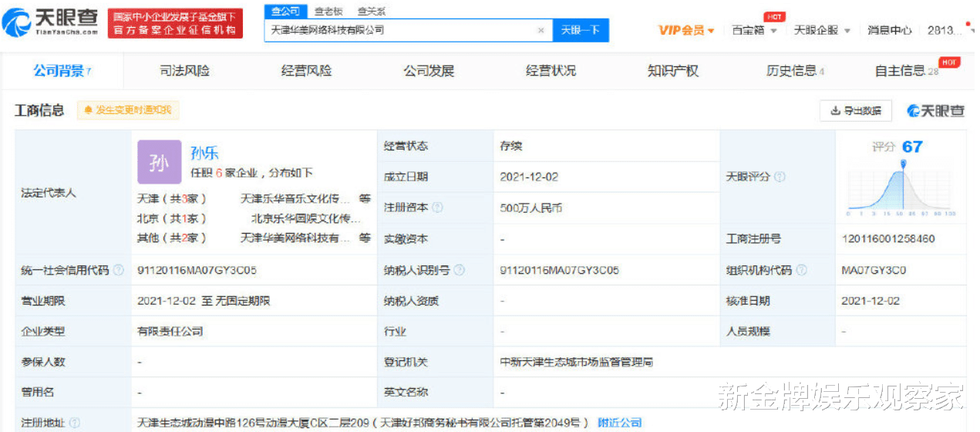Click the purple 孙 avatar
The image size is (980, 432).
click(x=159, y=162)
